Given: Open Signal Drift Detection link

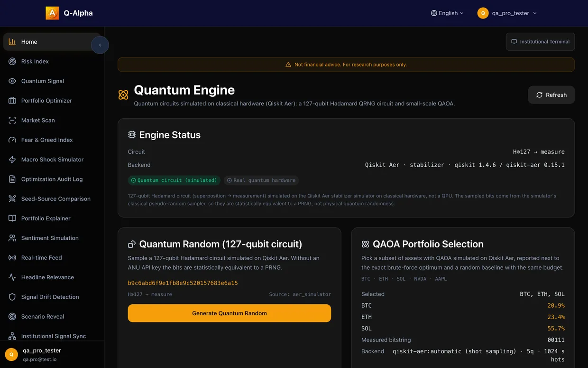Looking at the screenshot, I should (x=52, y=297).
